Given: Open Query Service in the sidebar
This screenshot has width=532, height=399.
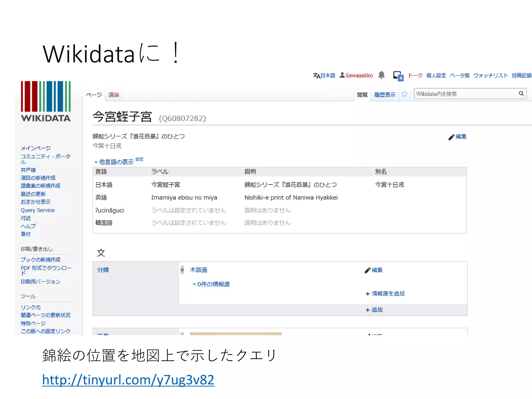Looking at the screenshot, I should pos(38,210).
